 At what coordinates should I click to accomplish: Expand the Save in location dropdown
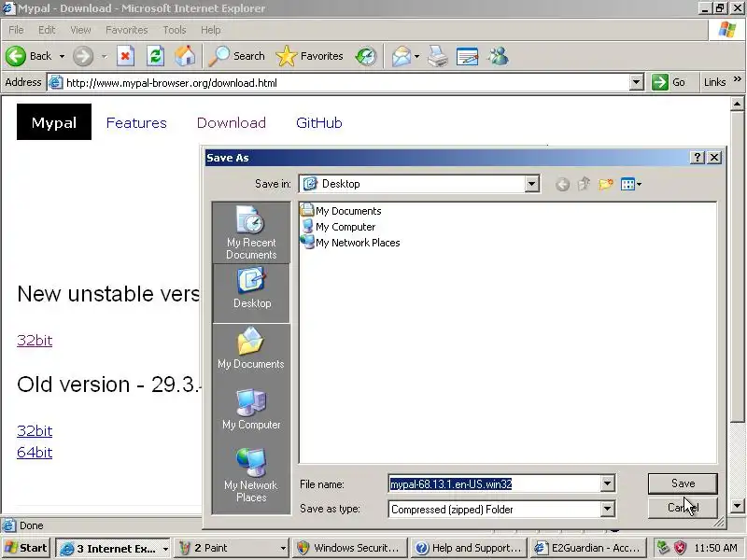pyautogui.click(x=531, y=184)
